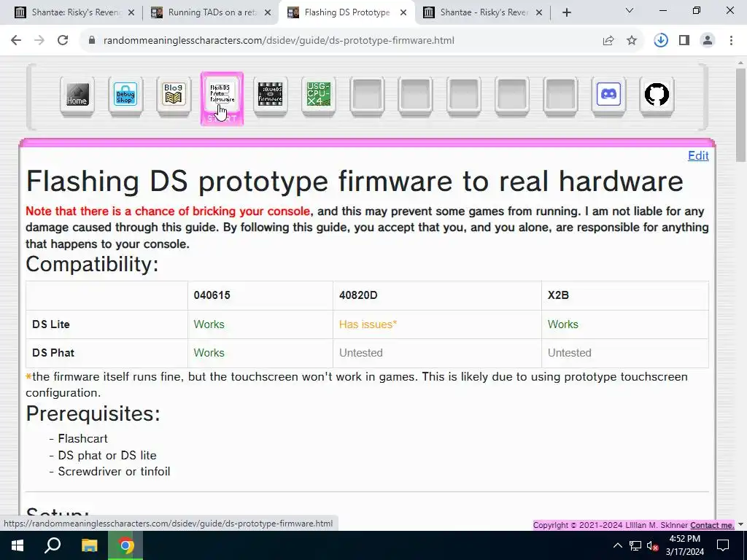Close the last Shantae - Risky's Revenge tab
Image resolution: width=747 pixels, height=560 pixels.
coord(539,13)
